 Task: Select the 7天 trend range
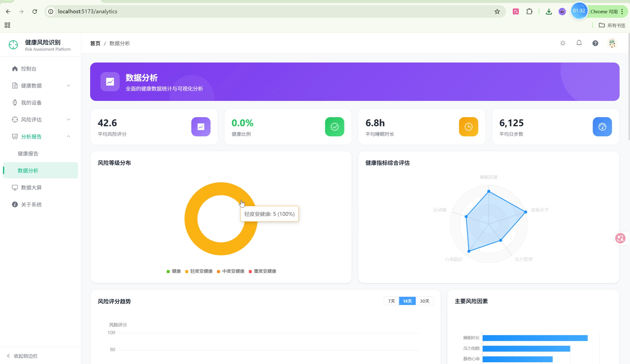[391, 301]
